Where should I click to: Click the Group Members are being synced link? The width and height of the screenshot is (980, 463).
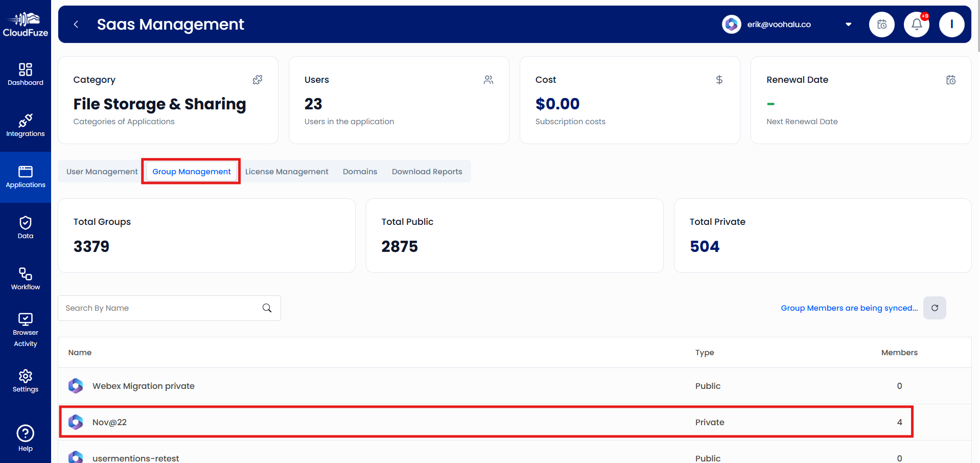[848, 308]
